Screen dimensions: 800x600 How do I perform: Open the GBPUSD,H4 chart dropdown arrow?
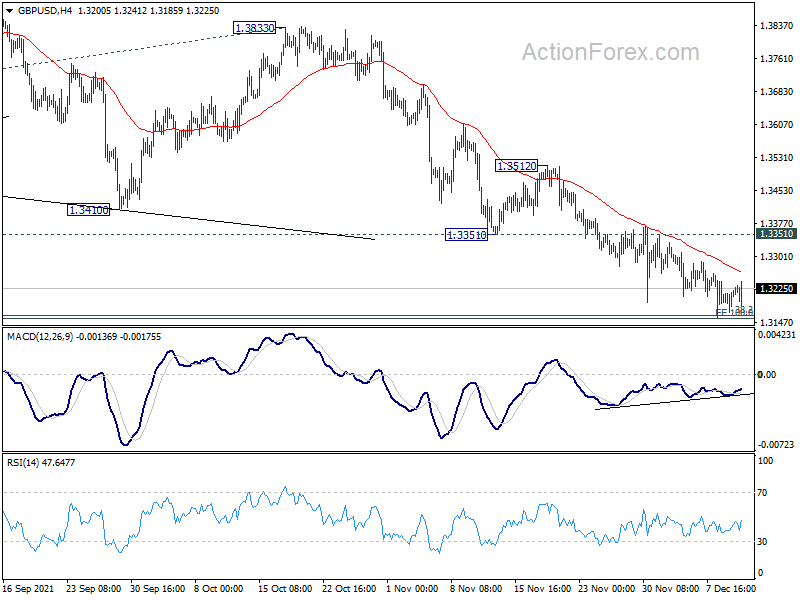[x=10, y=11]
